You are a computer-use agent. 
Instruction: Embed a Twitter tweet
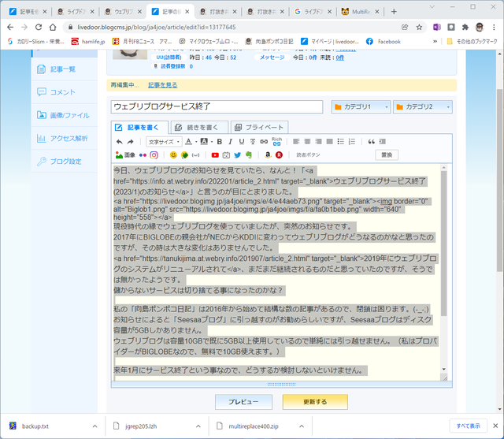pyautogui.click(x=238, y=155)
